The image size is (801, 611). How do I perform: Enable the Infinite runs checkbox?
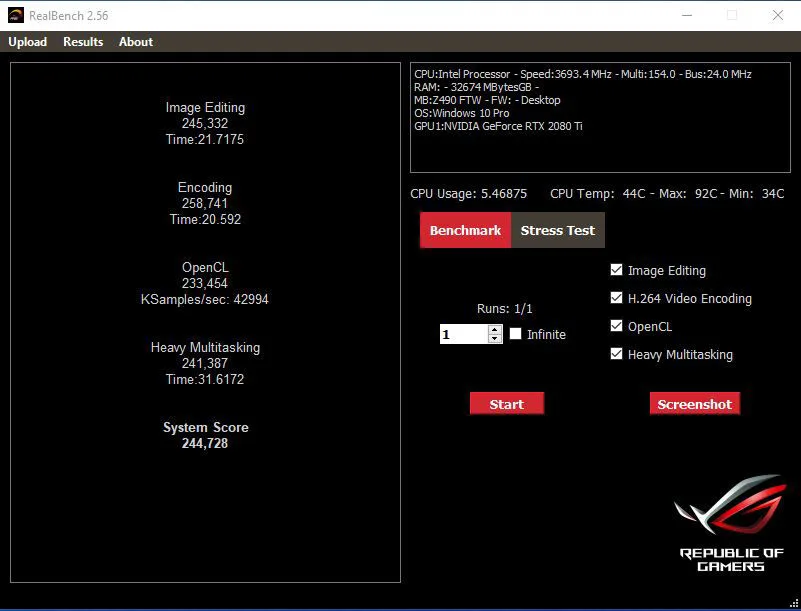[x=515, y=334]
